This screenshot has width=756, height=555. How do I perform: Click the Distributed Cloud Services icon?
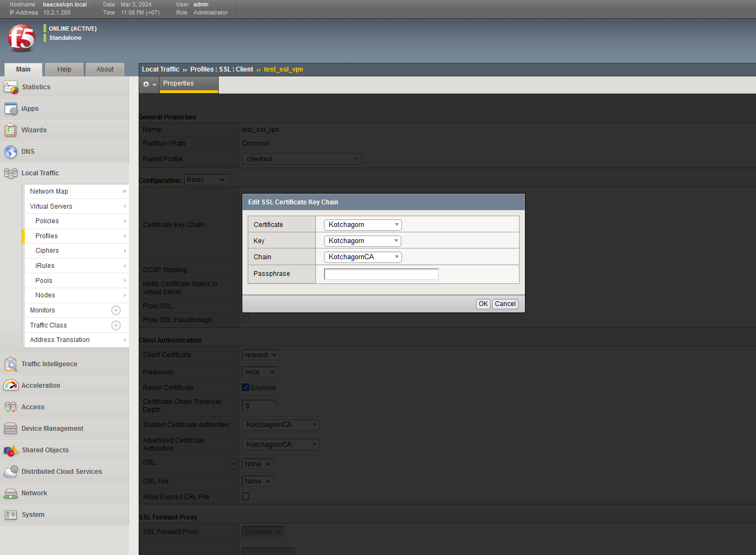[x=11, y=472]
